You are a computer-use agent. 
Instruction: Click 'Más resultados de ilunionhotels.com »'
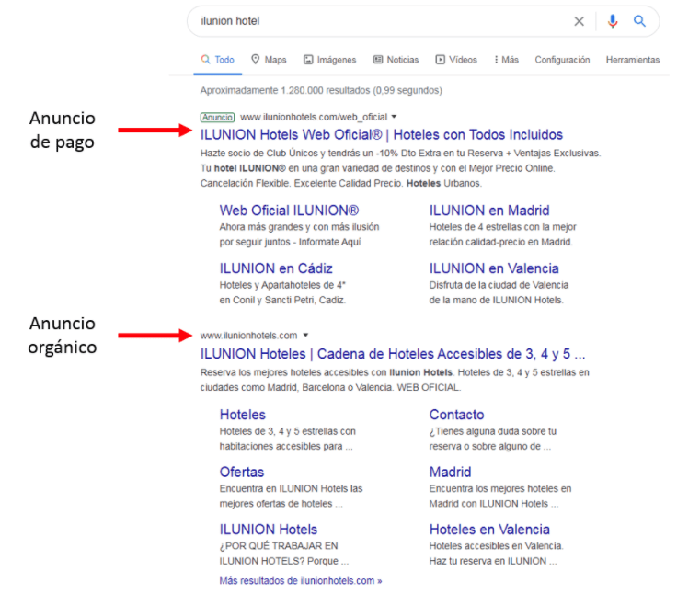[x=301, y=581]
